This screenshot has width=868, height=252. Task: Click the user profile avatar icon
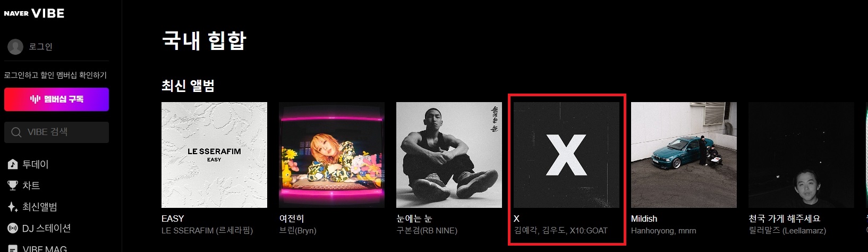15,47
